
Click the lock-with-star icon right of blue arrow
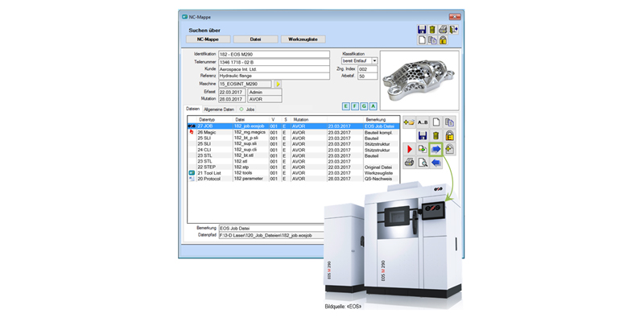[450, 149]
